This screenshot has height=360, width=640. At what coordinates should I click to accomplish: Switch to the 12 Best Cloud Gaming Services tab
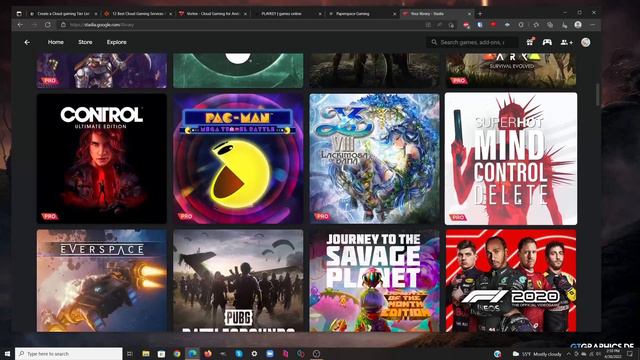(138, 13)
